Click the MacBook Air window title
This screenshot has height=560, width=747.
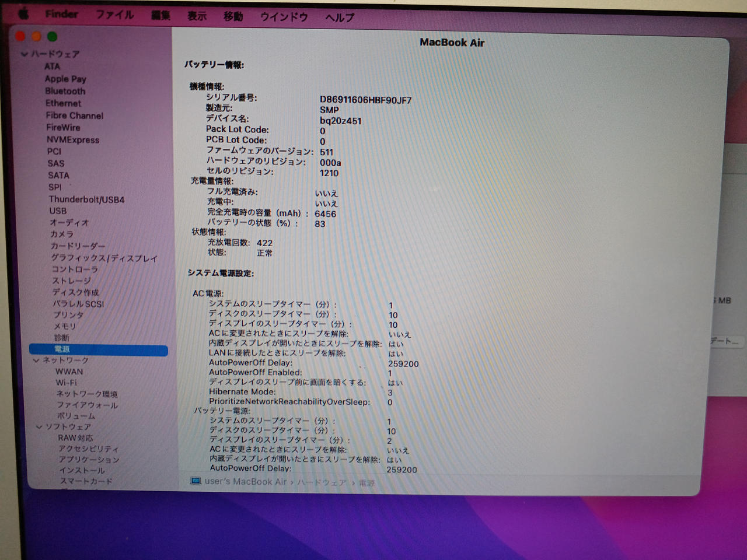point(452,42)
